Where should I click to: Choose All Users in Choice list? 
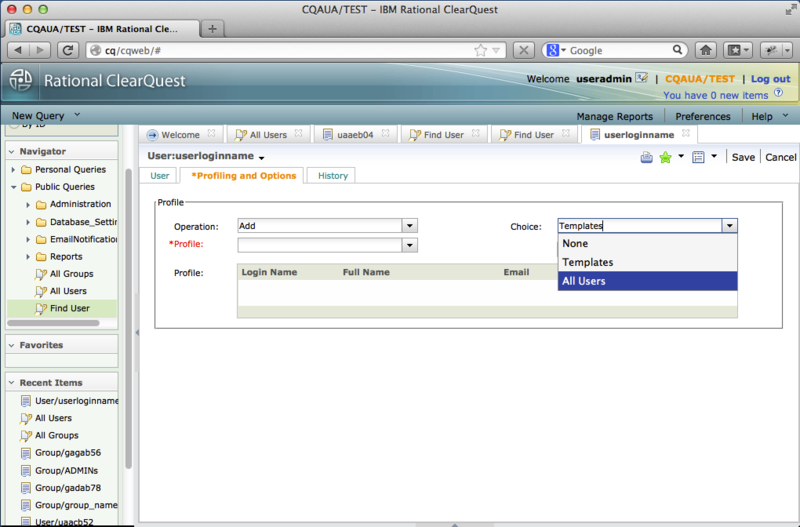click(x=647, y=281)
